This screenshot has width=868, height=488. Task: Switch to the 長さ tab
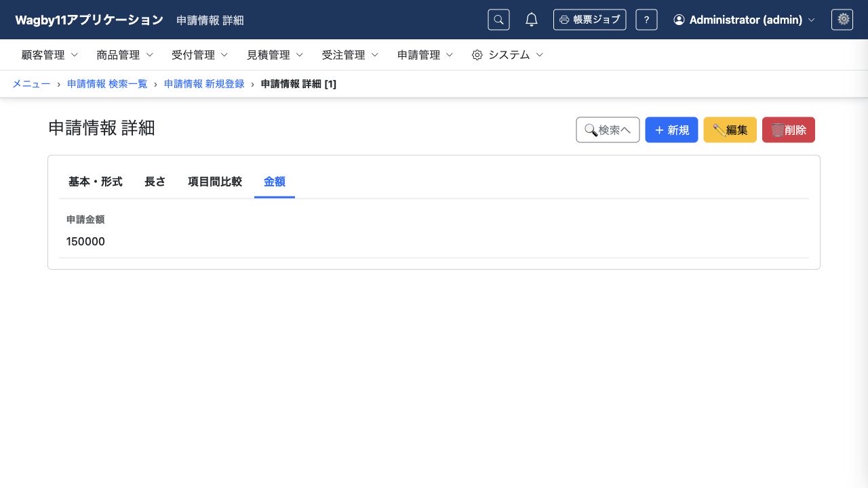pos(155,182)
